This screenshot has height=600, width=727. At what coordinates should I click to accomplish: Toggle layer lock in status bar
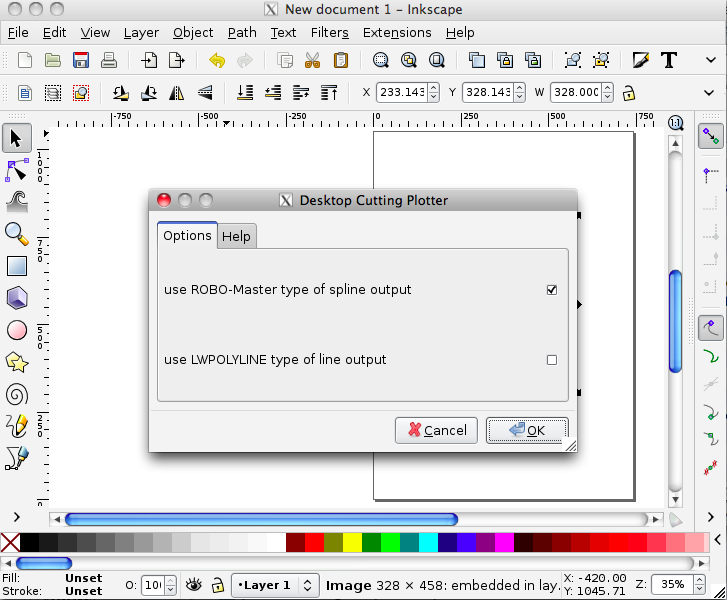click(217, 585)
